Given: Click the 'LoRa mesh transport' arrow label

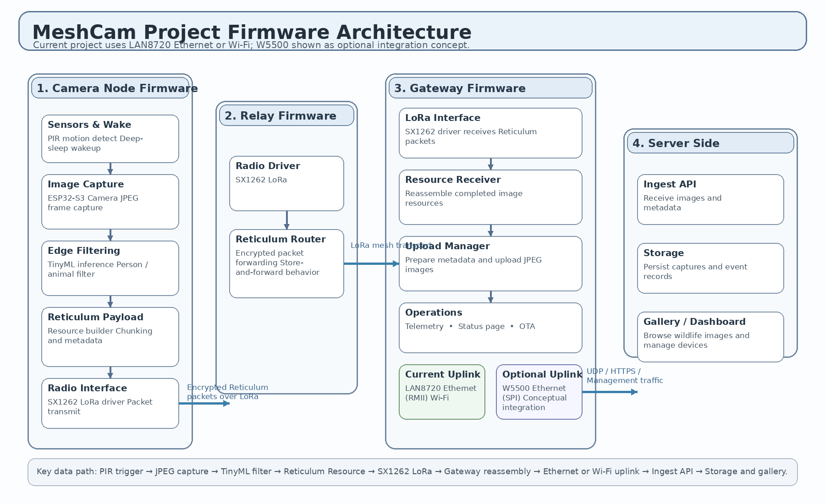Looking at the screenshot, I should (391, 245).
